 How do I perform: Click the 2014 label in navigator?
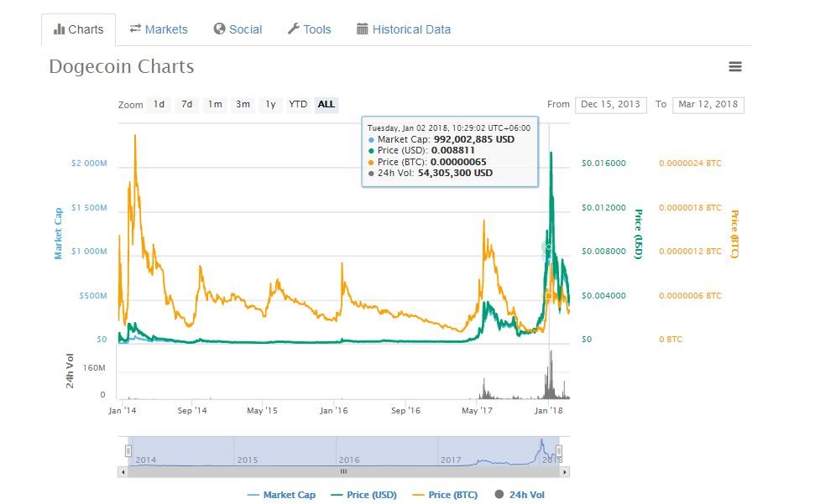(x=145, y=460)
